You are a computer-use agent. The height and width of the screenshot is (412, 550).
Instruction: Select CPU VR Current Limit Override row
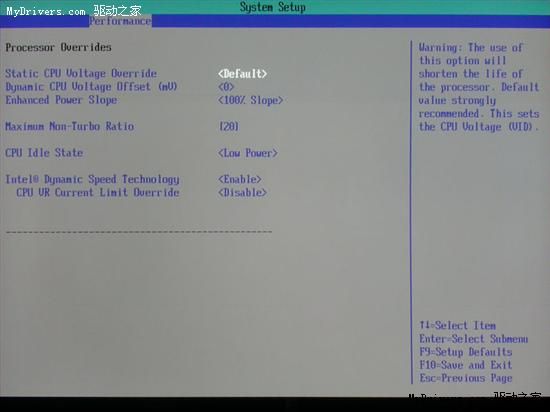[98, 193]
